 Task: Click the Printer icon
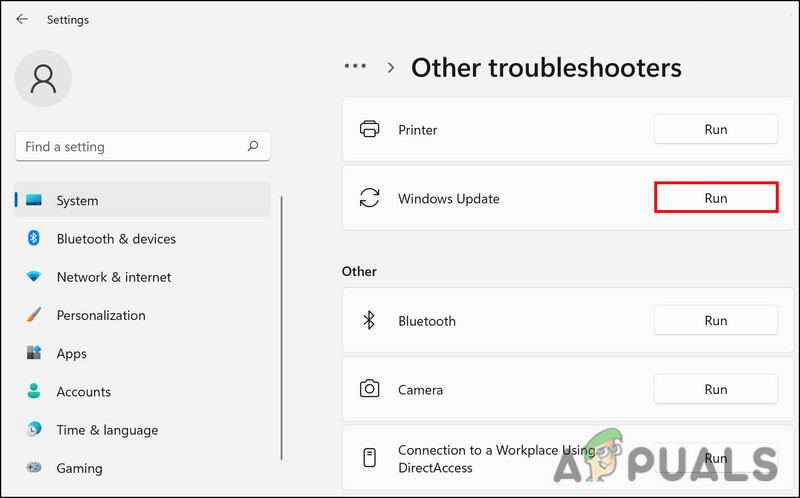(369, 129)
